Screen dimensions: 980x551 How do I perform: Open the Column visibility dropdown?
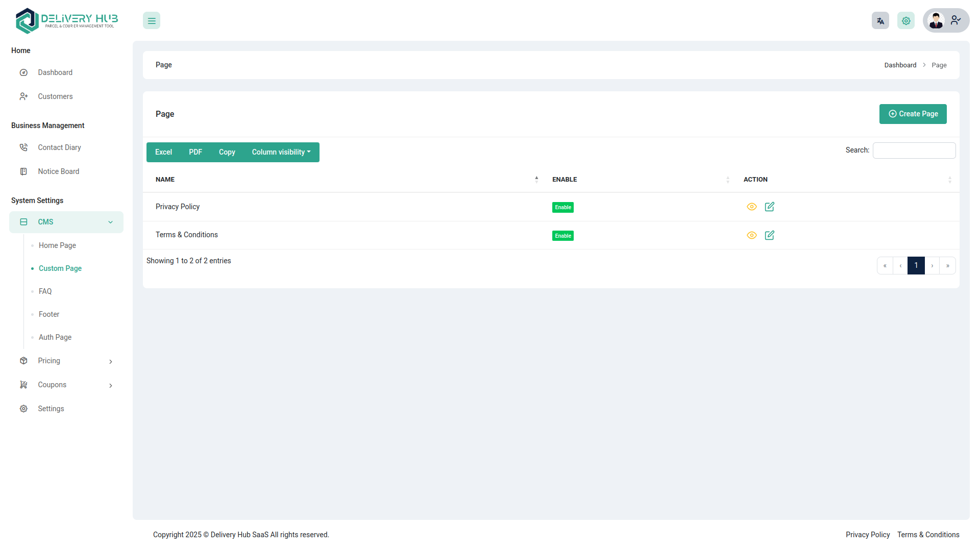point(281,152)
